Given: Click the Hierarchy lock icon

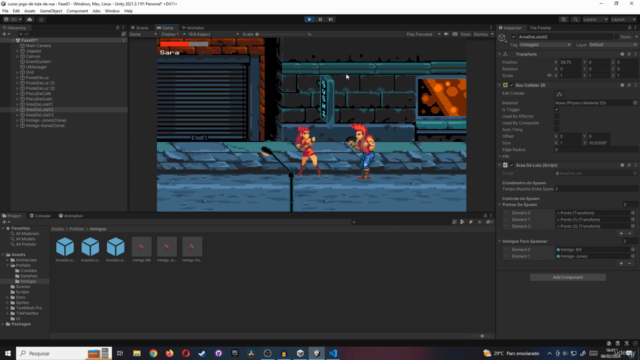Looking at the screenshot, I should (x=118, y=28).
